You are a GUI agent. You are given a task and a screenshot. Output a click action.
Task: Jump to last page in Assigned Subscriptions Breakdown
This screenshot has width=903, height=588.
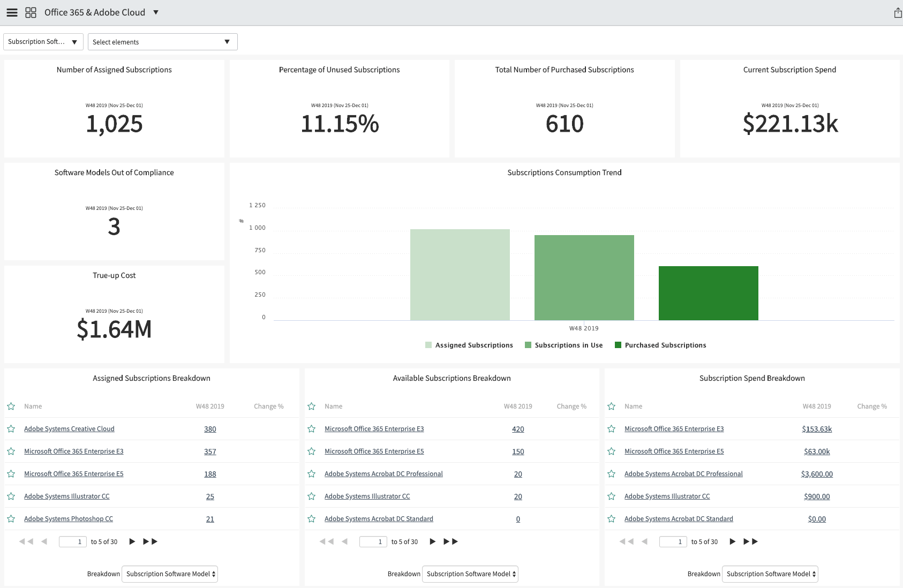click(150, 541)
